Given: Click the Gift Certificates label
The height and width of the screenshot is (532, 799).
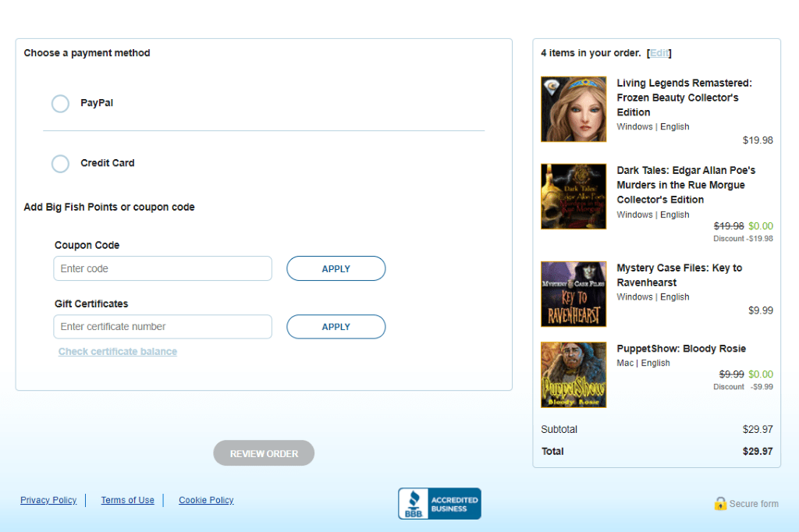Looking at the screenshot, I should (x=91, y=303).
